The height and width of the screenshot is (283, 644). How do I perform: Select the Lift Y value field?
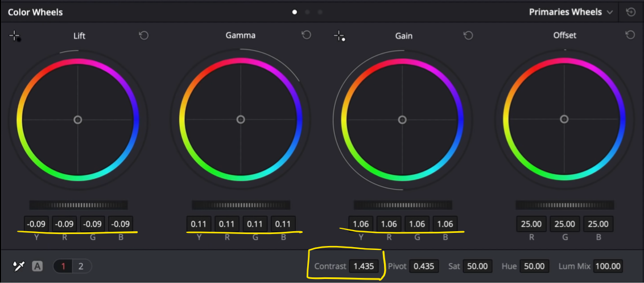coord(36,224)
